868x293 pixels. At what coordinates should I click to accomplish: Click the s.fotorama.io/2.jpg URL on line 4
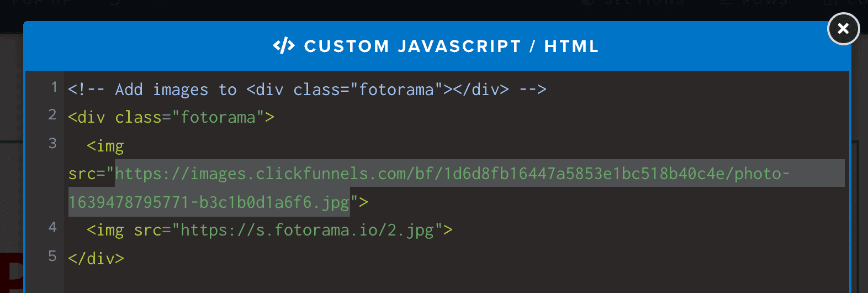click(x=307, y=230)
